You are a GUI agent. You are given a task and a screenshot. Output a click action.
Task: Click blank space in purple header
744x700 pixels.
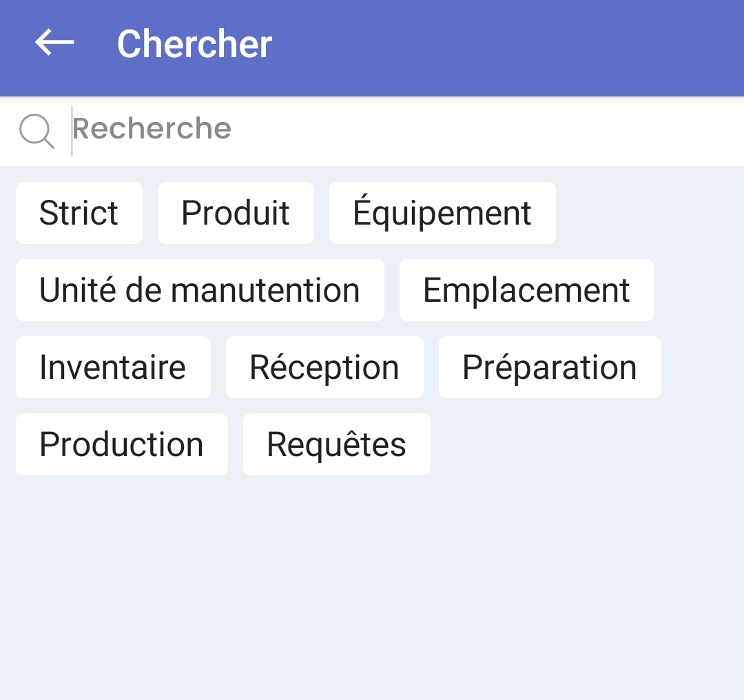coord(517,45)
